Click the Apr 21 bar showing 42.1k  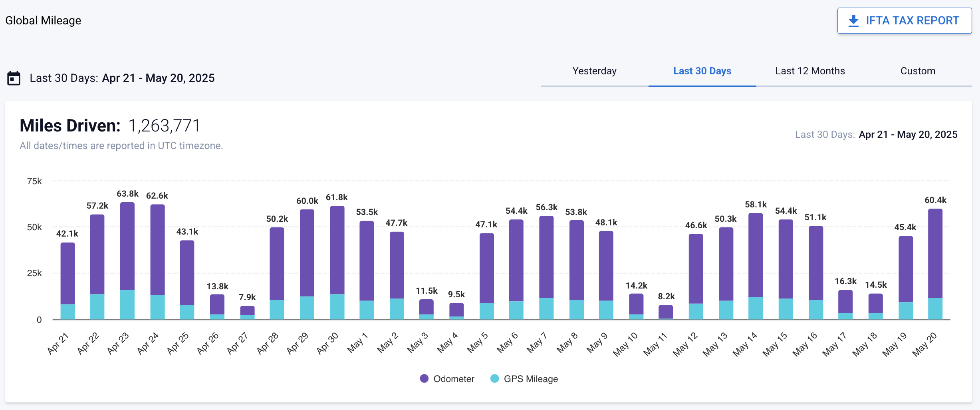[67, 280]
